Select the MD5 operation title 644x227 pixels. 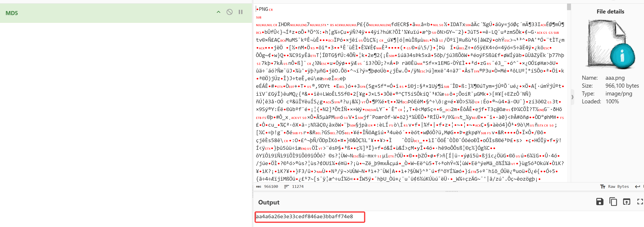pyautogui.click(x=12, y=13)
